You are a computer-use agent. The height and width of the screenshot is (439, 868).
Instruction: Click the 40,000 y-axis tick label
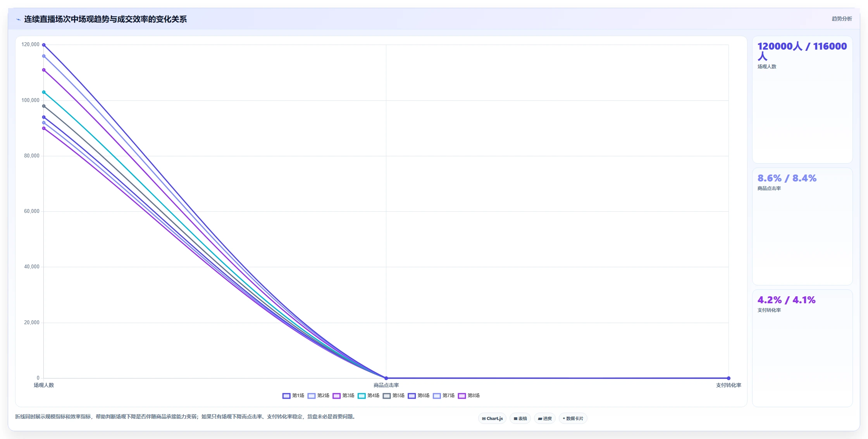pos(32,267)
